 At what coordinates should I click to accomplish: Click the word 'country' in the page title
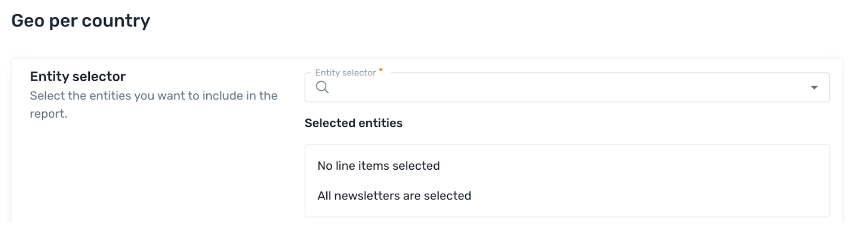[x=116, y=21]
